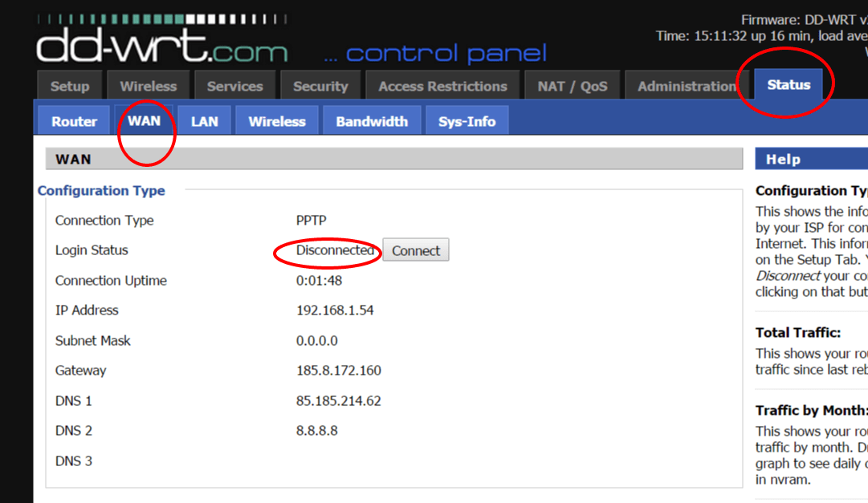
Task: Open the main Wireless tab
Action: pos(149,86)
